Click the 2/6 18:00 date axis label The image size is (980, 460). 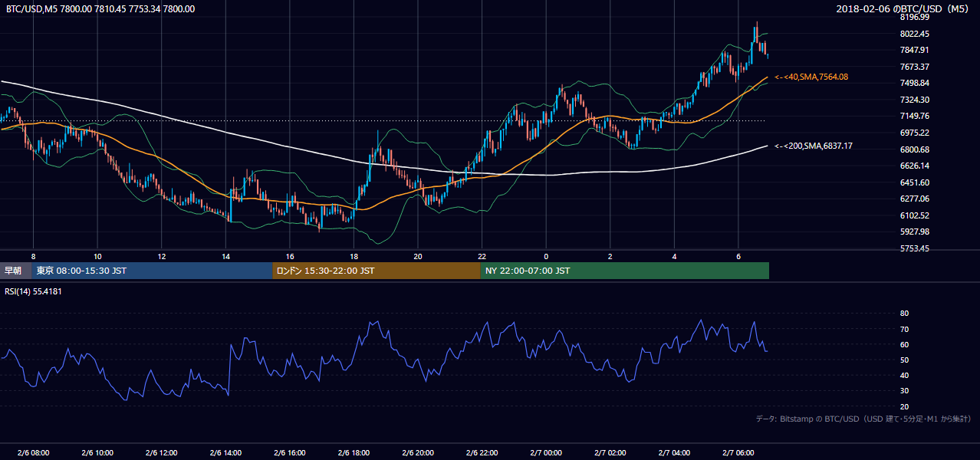pos(354,452)
